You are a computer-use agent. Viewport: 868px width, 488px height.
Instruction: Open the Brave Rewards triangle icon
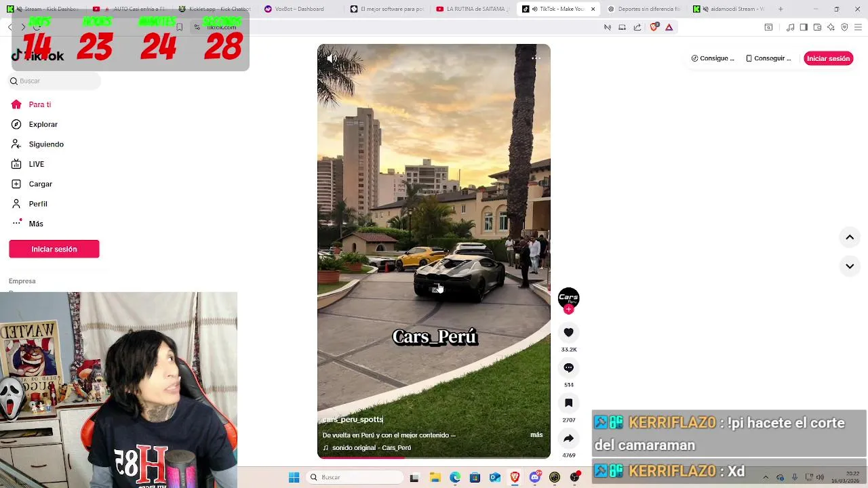[x=669, y=27]
